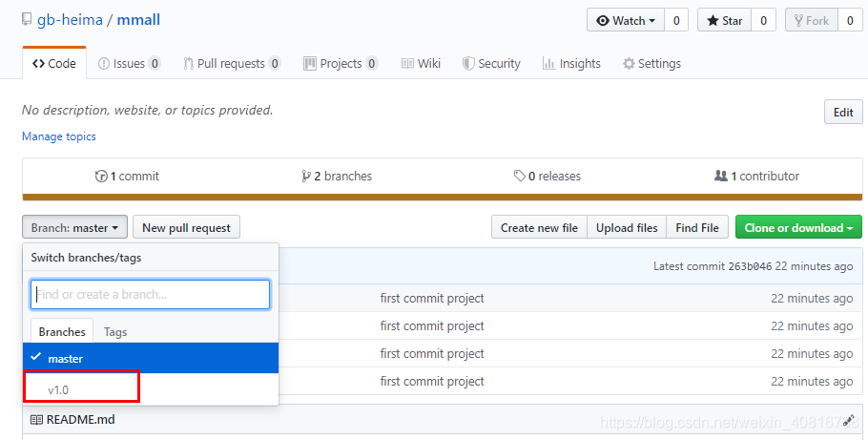
Task: Open the Settings tab
Action: (651, 63)
